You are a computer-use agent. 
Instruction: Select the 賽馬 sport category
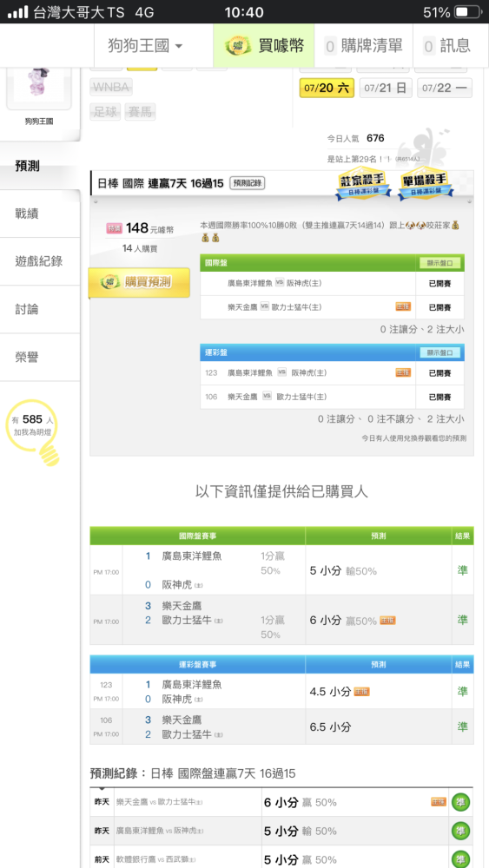point(140,112)
